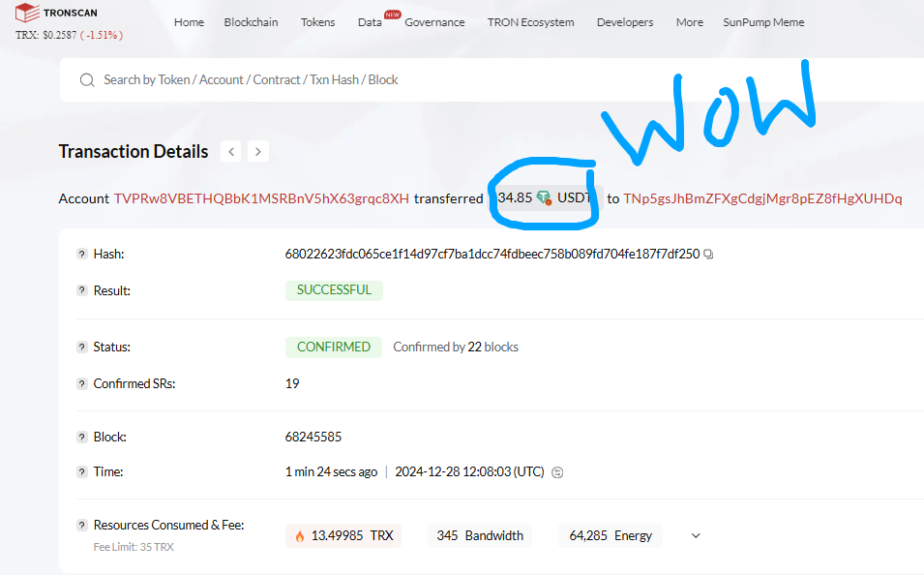Screen dimensions: 924x575
Task: Click the -1.51% price change text
Action: 102,36
